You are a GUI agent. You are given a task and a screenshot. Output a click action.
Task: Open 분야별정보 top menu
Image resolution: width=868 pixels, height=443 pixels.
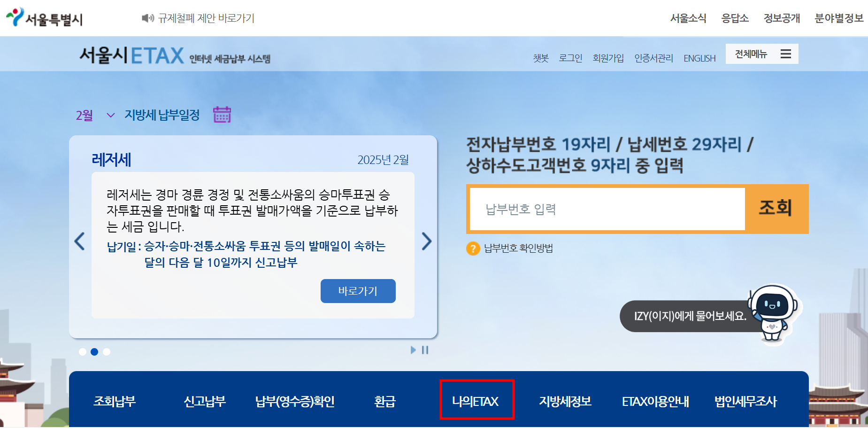tap(839, 18)
